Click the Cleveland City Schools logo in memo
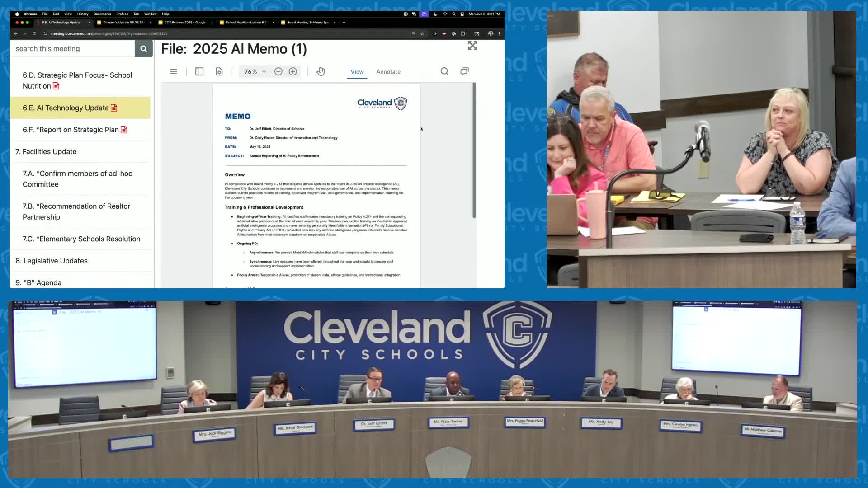The height and width of the screenshot is (488, 868). 382,103
